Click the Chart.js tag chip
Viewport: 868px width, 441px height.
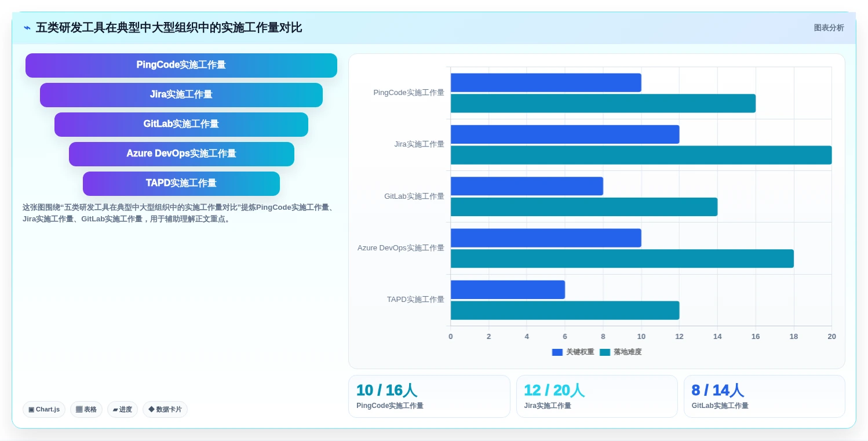pos(44,410)
